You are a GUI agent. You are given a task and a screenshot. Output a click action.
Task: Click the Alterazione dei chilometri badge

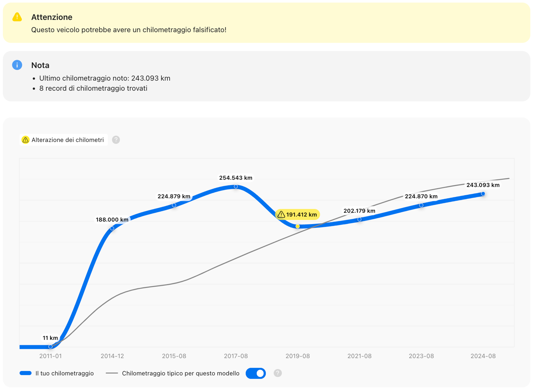click(64, 140)
